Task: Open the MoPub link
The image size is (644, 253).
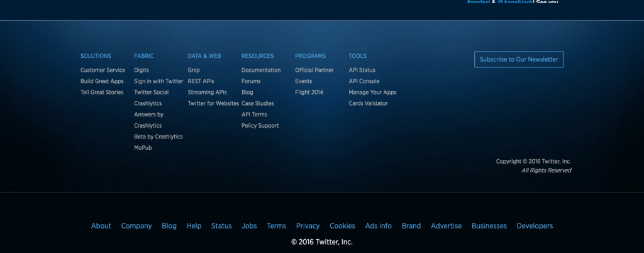Action: tap(143, 148)
